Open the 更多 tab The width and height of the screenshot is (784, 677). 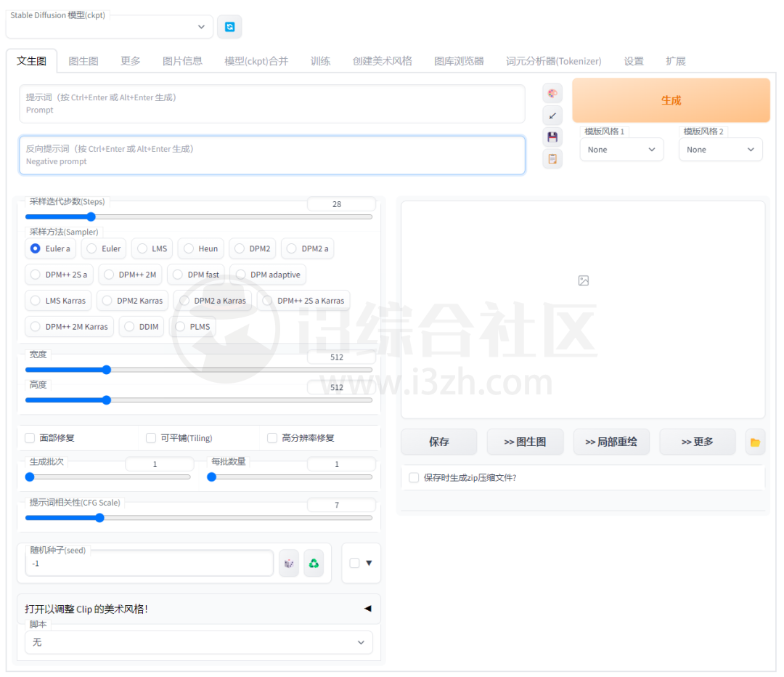[x=131, y=61]
